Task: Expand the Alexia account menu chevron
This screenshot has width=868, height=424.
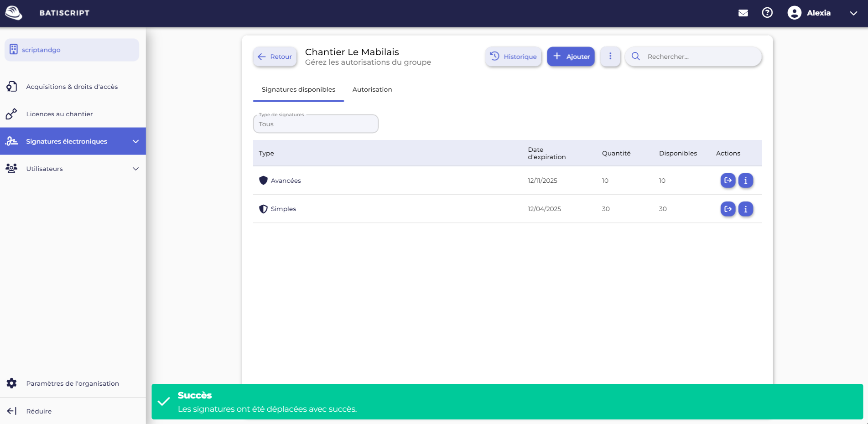Action: tap(853, 13)
